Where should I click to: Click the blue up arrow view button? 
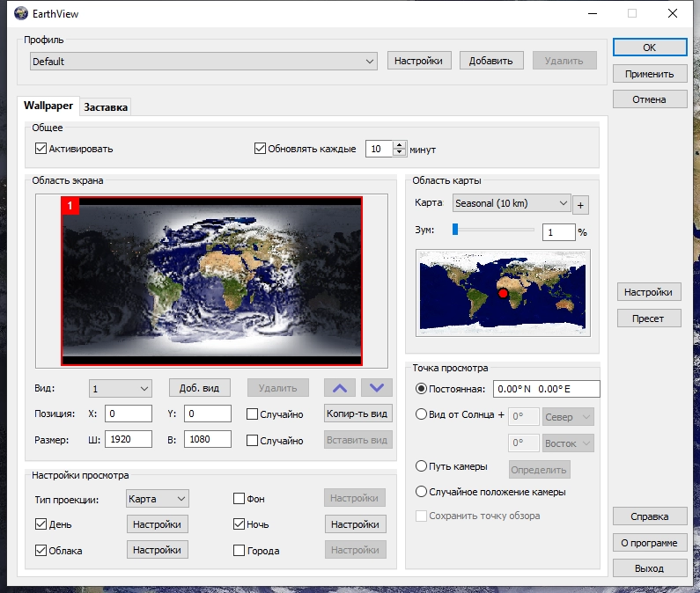[341, 388]
